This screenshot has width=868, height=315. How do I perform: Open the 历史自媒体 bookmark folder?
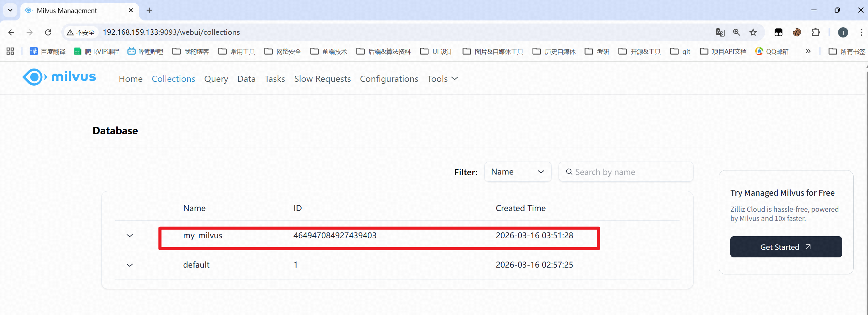click(x=554, y=51)
